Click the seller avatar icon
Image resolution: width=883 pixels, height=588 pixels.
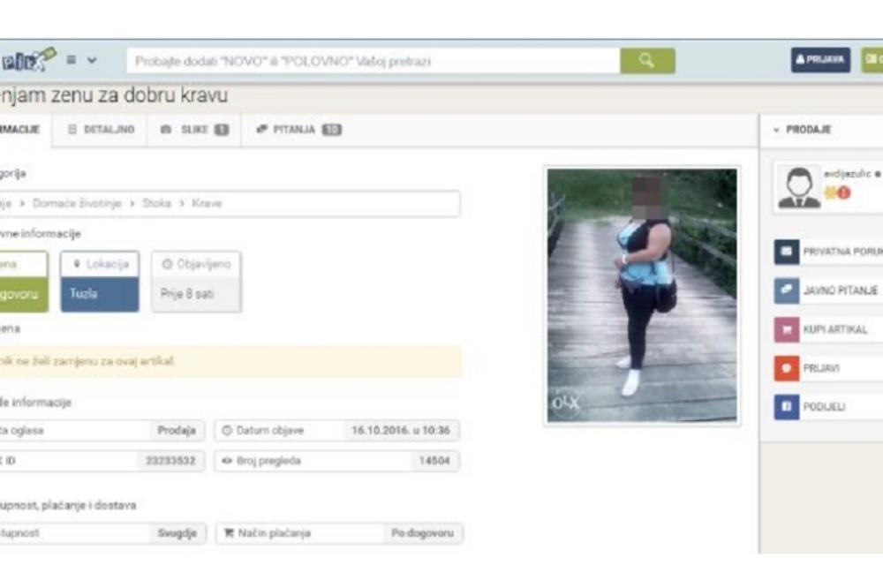click(x=798, y=187)
